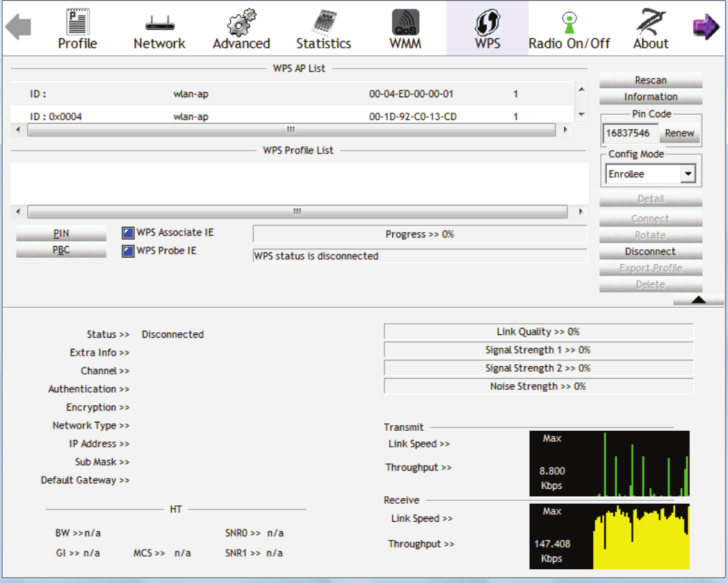This screenshot has width=728, height=583.
Task: Click the WPS Profile List right scroll arrow
Action: tap(581, 212)
